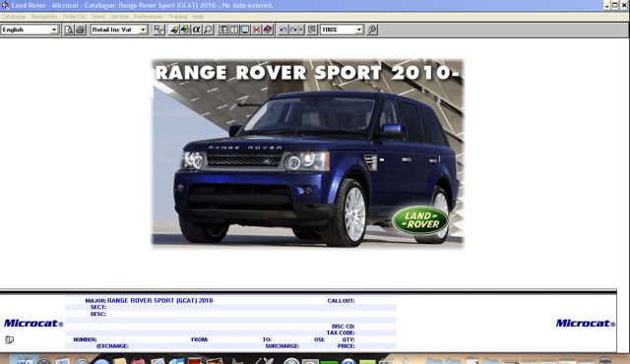Image resolution: width=630 pixels, height=364 pixels.
Task: Open the Preferences menu
Action: click(149, 17)
